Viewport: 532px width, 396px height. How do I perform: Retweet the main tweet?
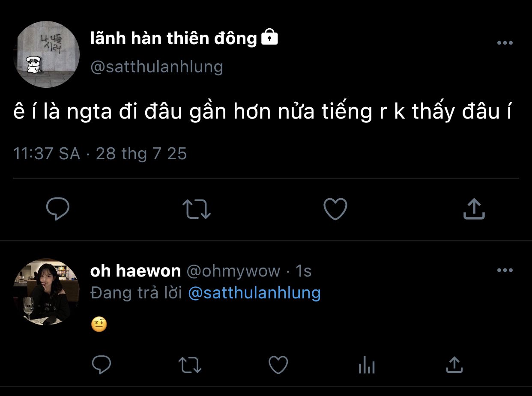pos(196,209)
